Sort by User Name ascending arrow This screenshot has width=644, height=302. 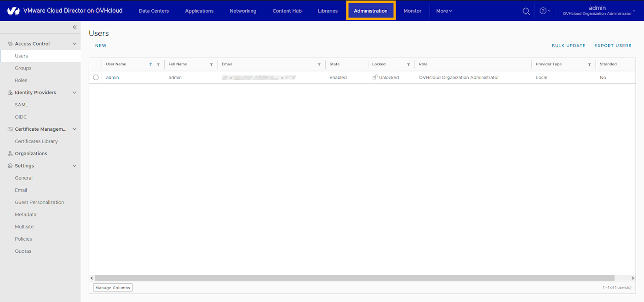point(150,64)
